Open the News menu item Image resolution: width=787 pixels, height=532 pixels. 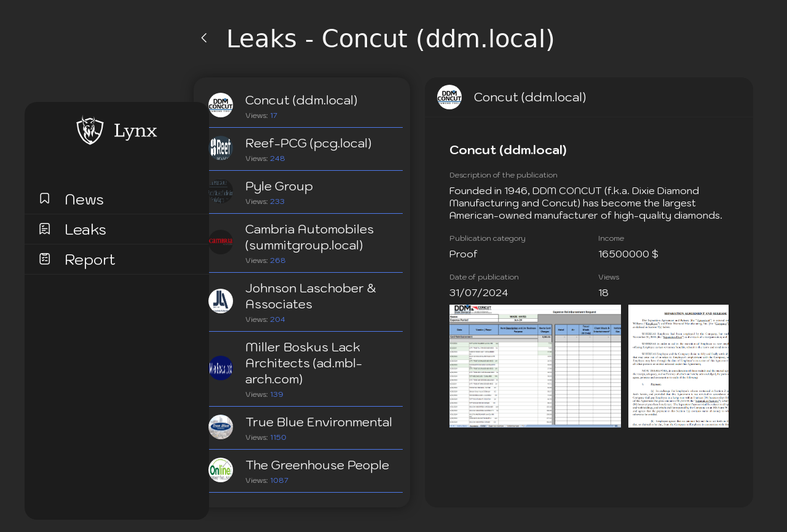84,200
